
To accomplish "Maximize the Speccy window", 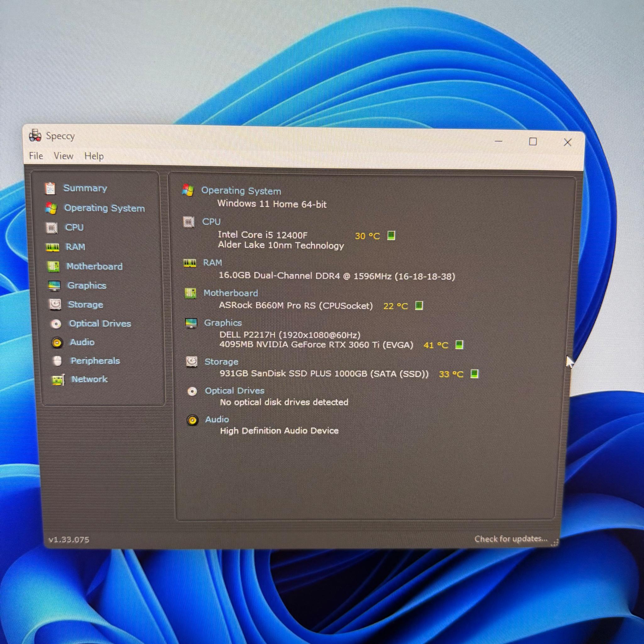I will coord(533,142).
